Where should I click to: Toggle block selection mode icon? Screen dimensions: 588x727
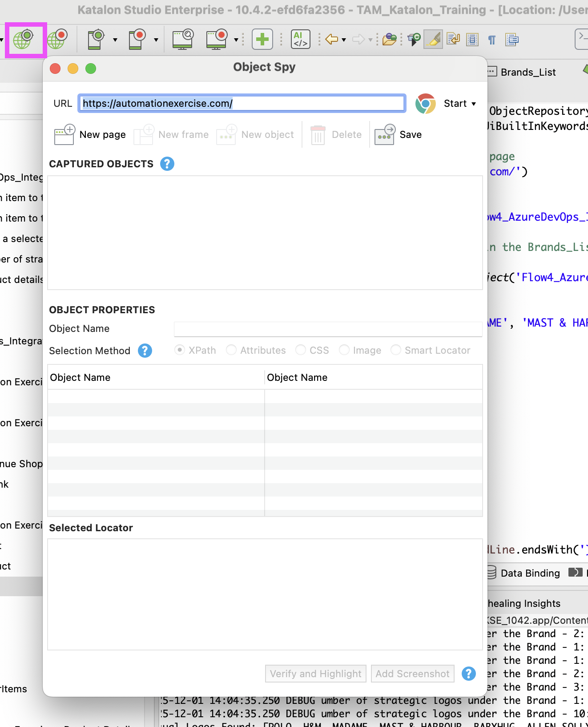pos(472,40)
